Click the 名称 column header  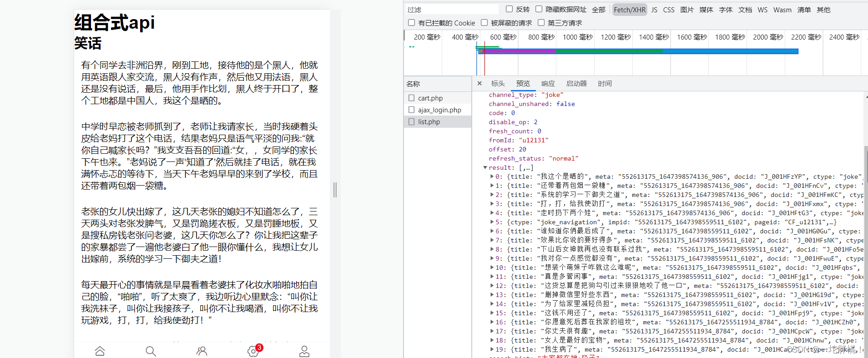tap(438, 84)
